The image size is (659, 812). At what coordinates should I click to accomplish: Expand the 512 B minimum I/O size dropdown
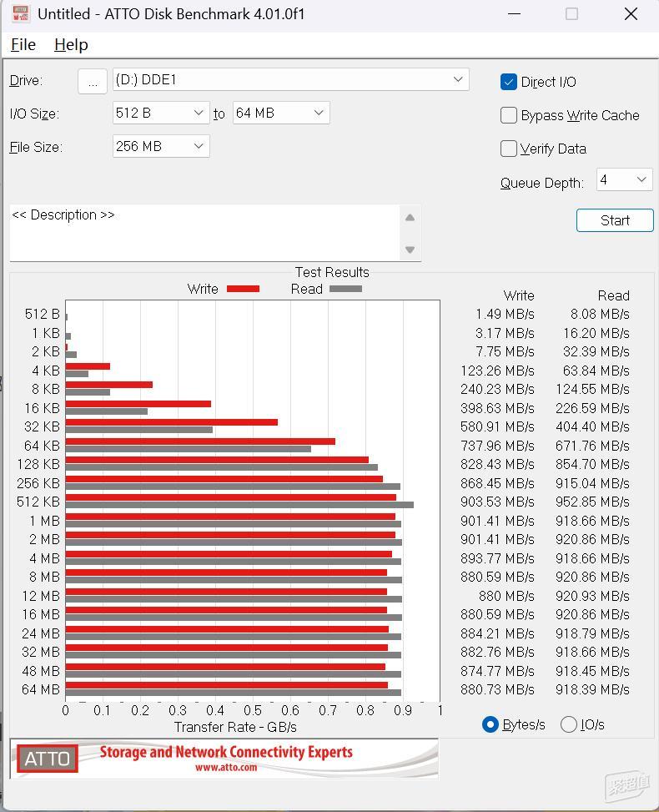161,113
